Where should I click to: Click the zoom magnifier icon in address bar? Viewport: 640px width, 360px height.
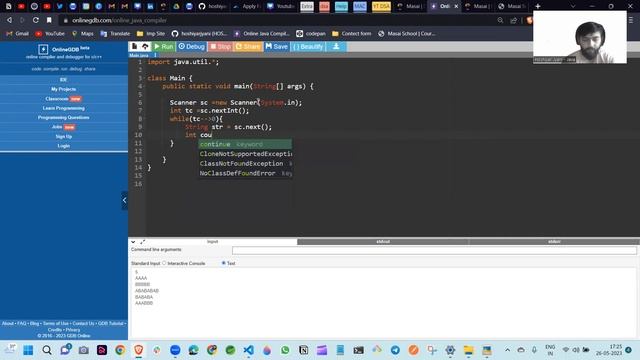click(x=500, y=20)
